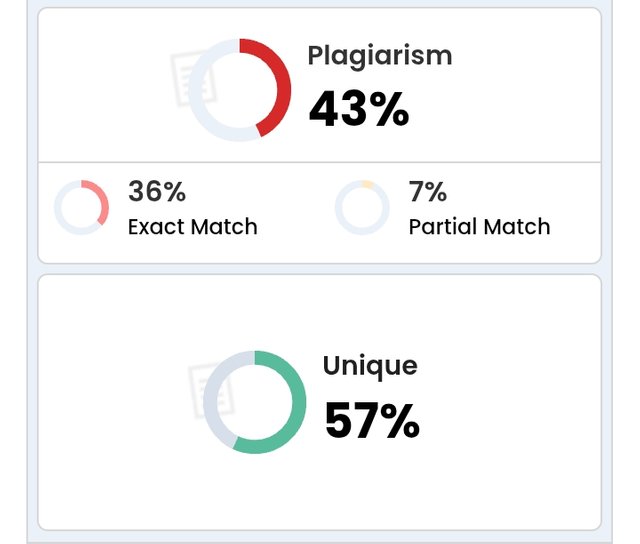
Task: Click the pink Exact Match ring chart
Action: pyautogui.click(x=81, y=207)
